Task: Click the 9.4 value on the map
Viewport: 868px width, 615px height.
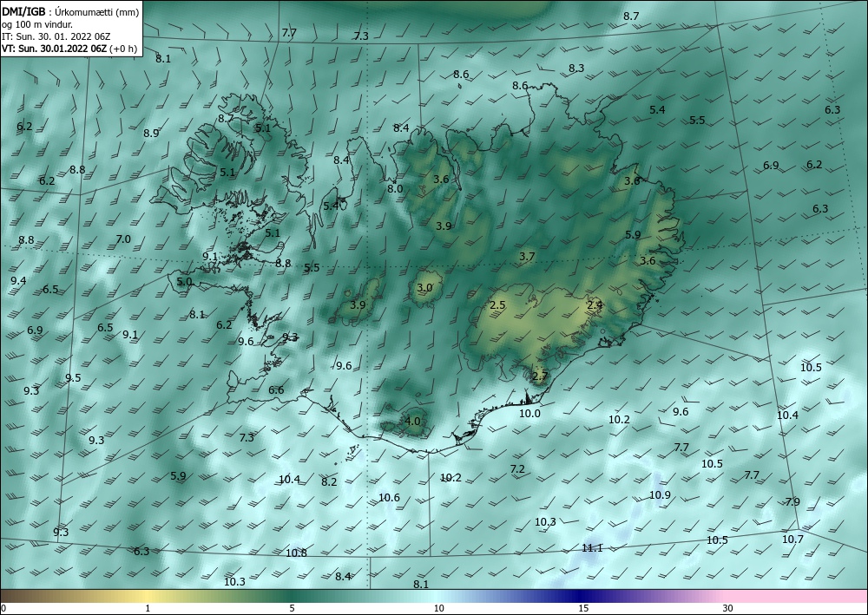Action: click(18, 280)
